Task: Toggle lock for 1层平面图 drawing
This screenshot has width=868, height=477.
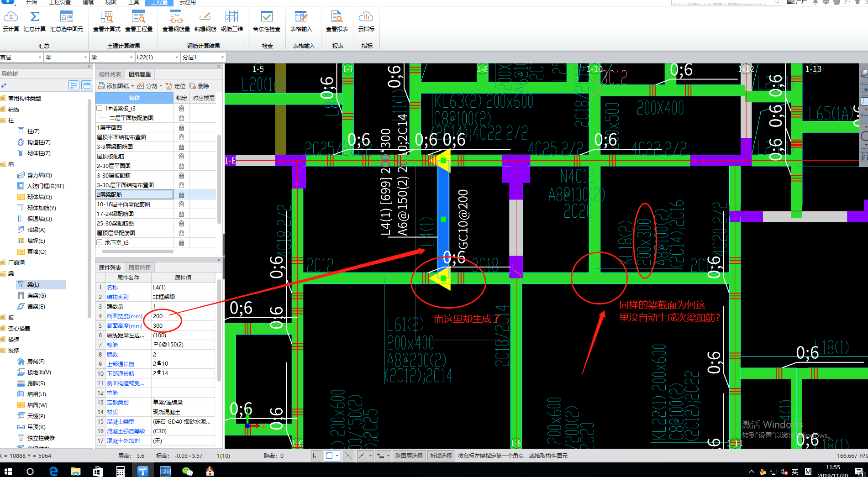Action: 181,127
